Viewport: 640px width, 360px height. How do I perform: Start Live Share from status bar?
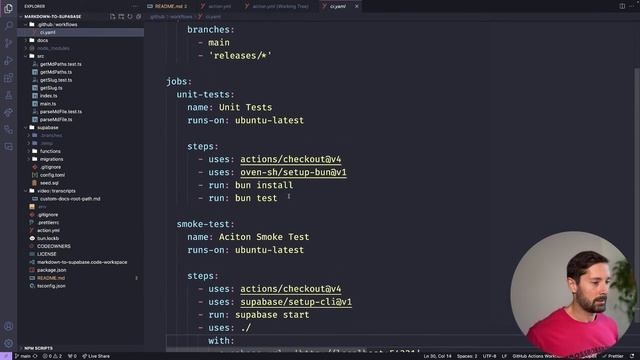pos(96,356)
